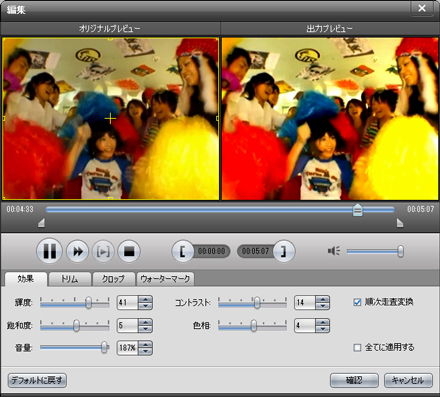Click the キャンセル button
This screenshot has height=397, width=440.
coord(408,380)
